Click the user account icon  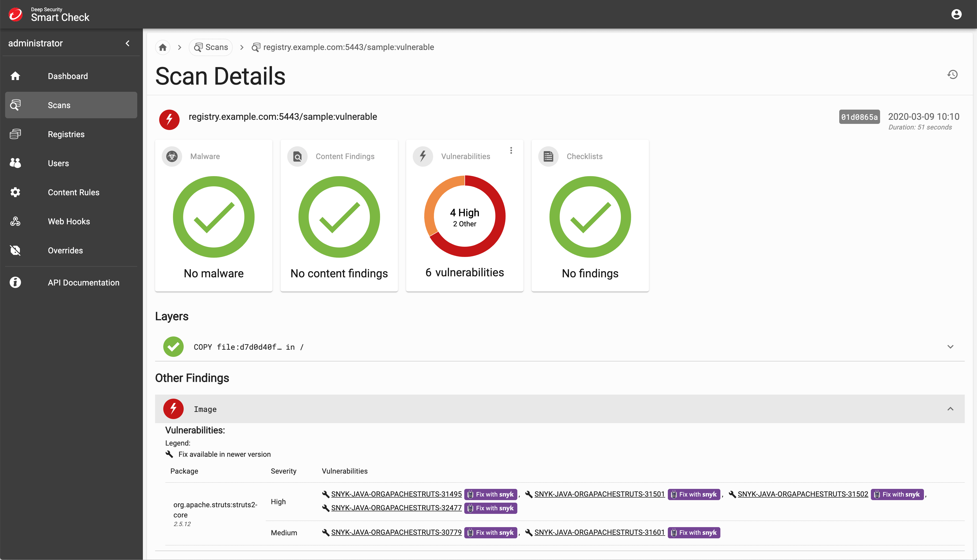956,14
